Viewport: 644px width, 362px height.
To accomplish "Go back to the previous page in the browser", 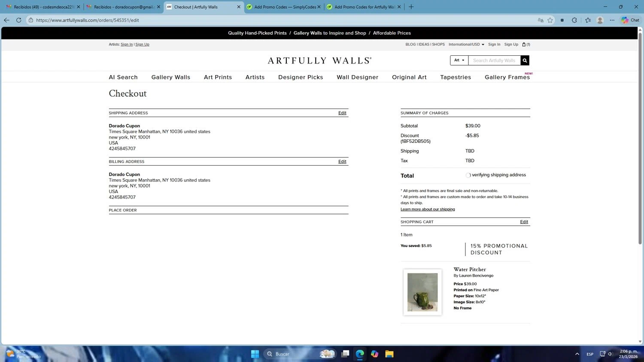I will (6, 20).
